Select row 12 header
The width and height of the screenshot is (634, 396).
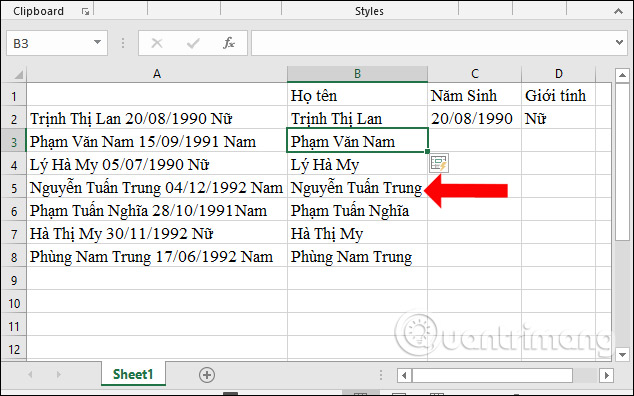tap(14, 349)
